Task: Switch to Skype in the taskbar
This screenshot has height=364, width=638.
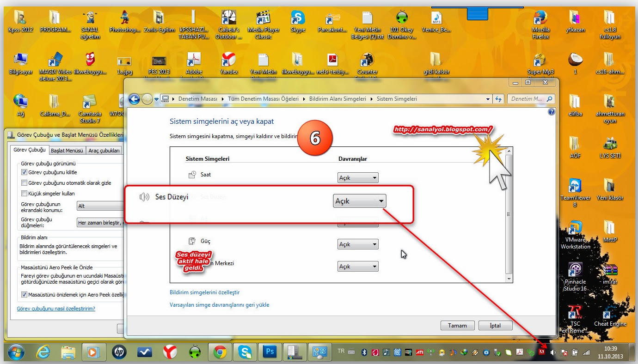Action: [245, 352]
